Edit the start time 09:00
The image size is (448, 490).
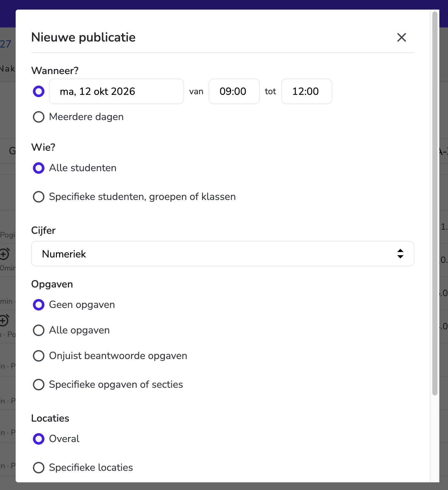click(x=234, y=91)
